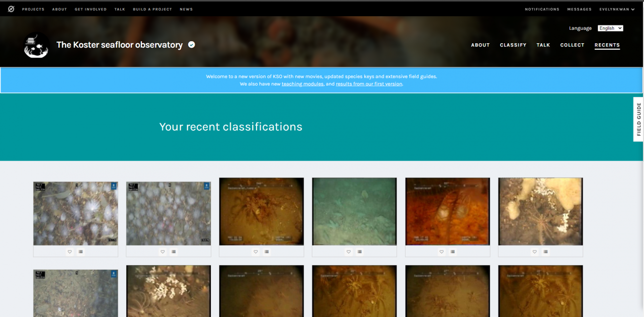Open the green-gray seafloor thumbnail
Image resolution: width=644 pixels, height=317 pixels.
tap(354, 211)
